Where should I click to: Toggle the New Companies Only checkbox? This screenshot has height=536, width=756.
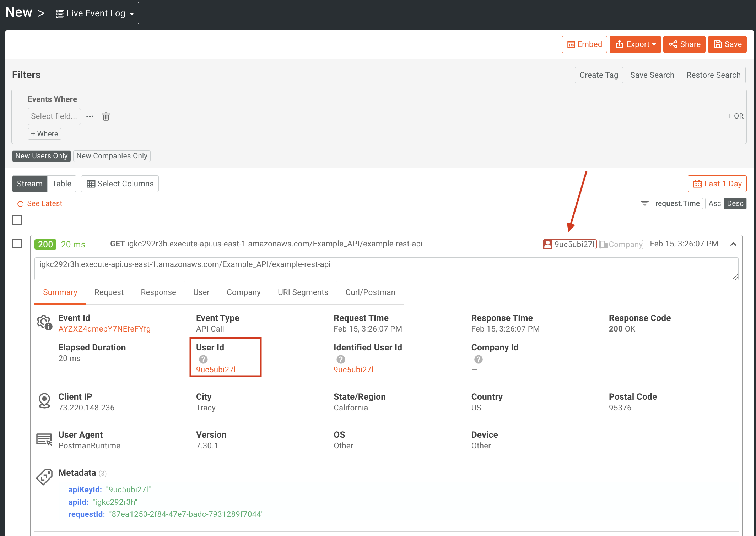(x=112, y=156)
